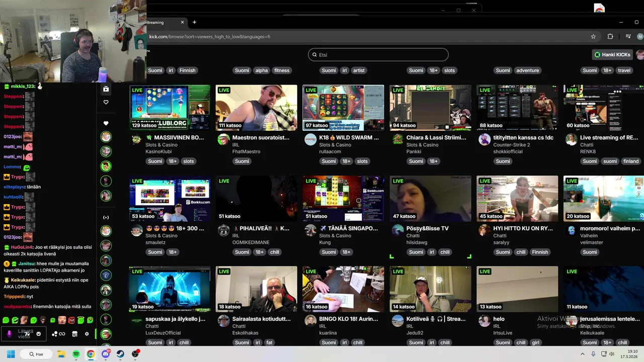Open the Live streaming of RE... title

coord(609,137)
